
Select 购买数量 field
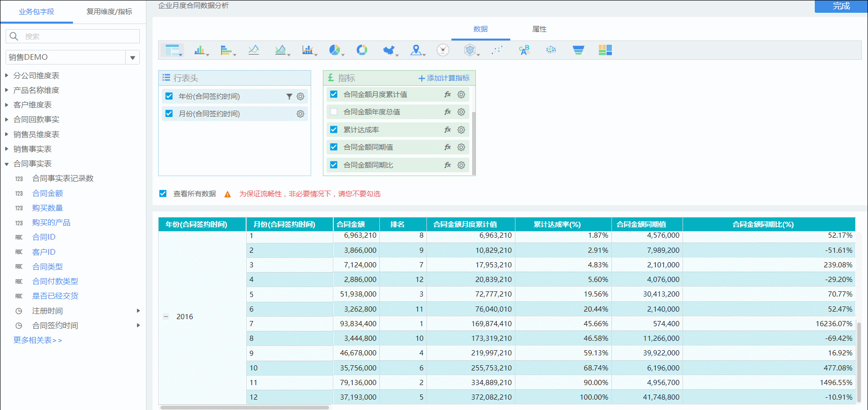click(48, 208)
